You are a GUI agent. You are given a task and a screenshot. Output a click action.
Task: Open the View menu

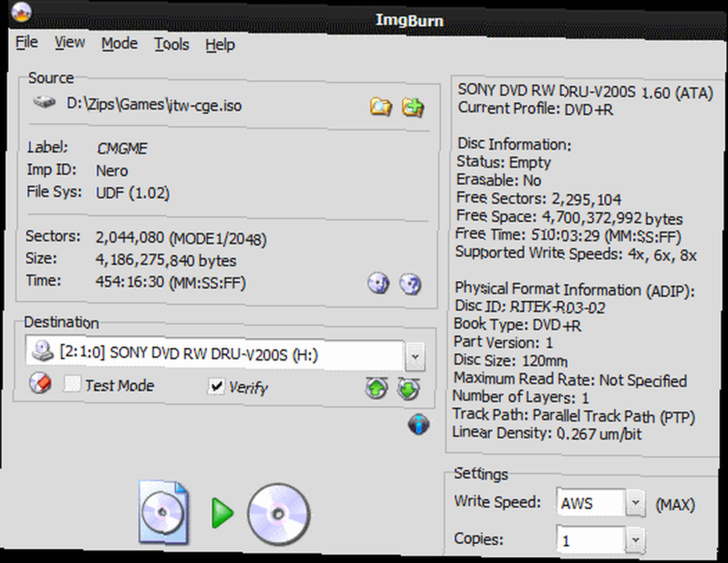tap(70, 43)
